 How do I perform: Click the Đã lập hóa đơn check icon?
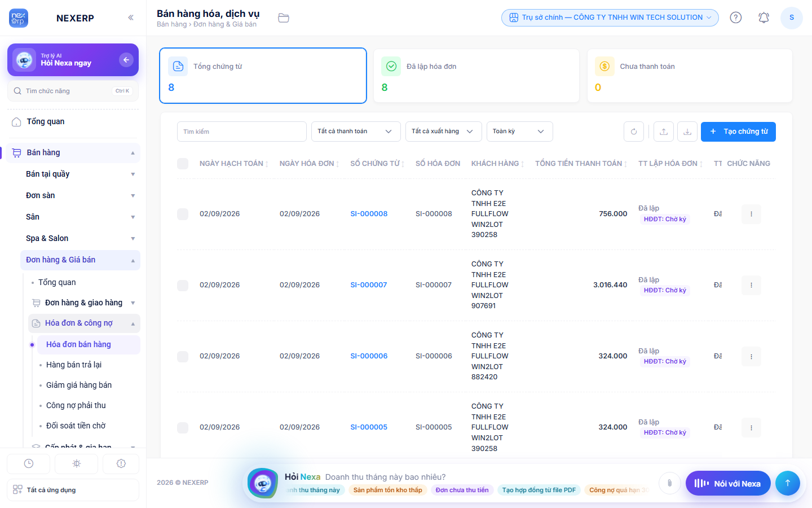point(391,67)
